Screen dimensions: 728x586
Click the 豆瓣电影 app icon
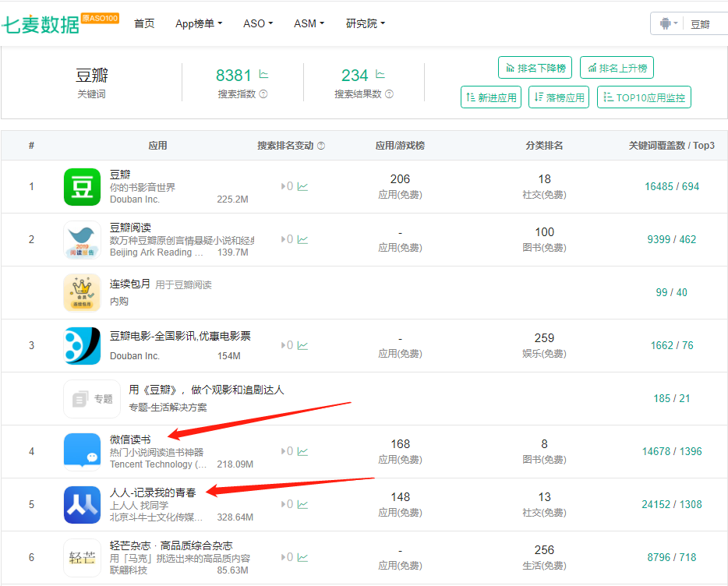82,346
